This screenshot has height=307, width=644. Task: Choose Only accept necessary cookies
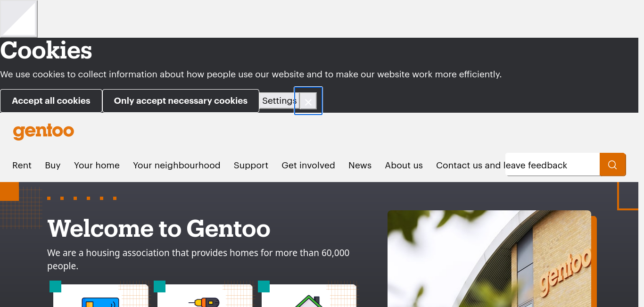(x=181, y=101)
